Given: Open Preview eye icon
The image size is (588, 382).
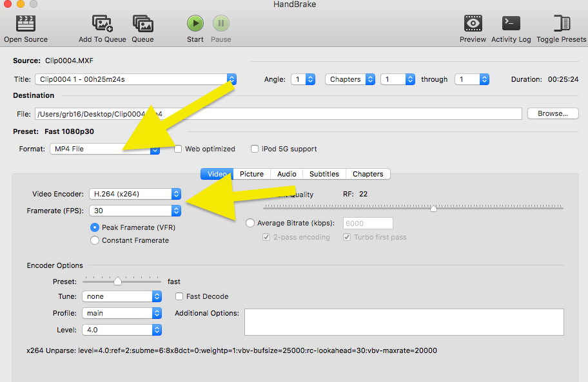Looking at the screenshot, I should pos(473,23).
